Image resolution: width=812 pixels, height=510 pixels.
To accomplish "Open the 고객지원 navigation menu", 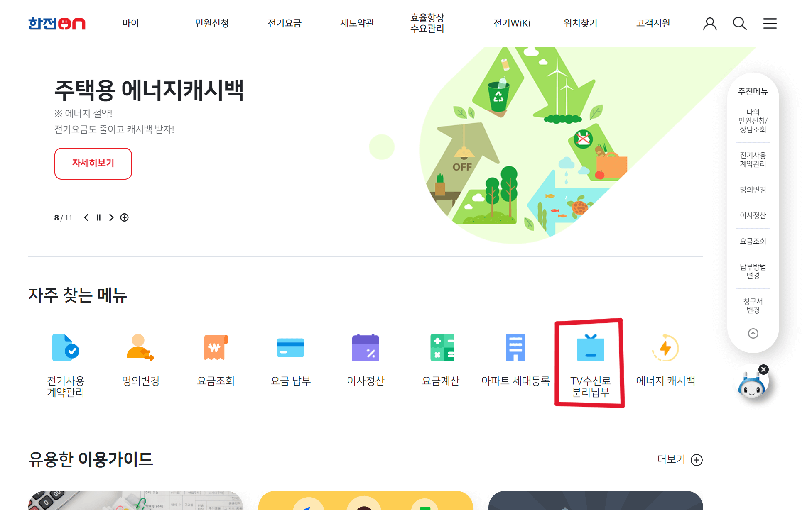I will point(652,23).
